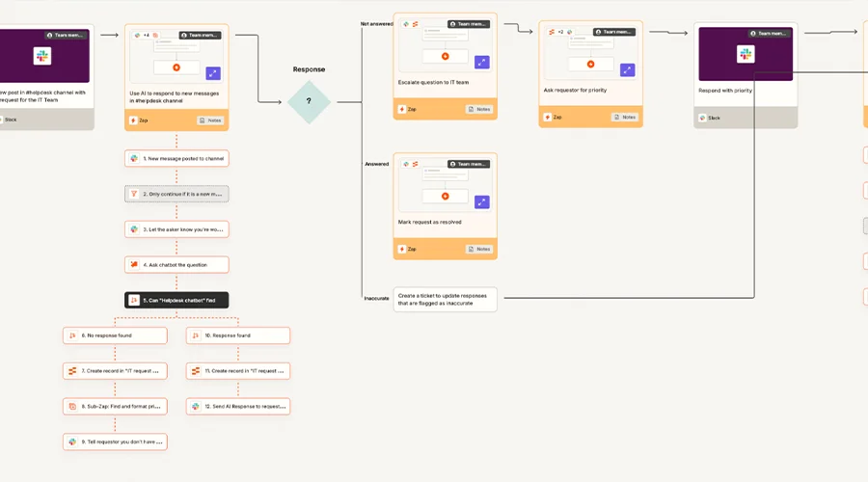Select step '12. Send AI Response to request'
This screenshot has width=868, height=482.
pyautogui.click(x=238, y=407)
